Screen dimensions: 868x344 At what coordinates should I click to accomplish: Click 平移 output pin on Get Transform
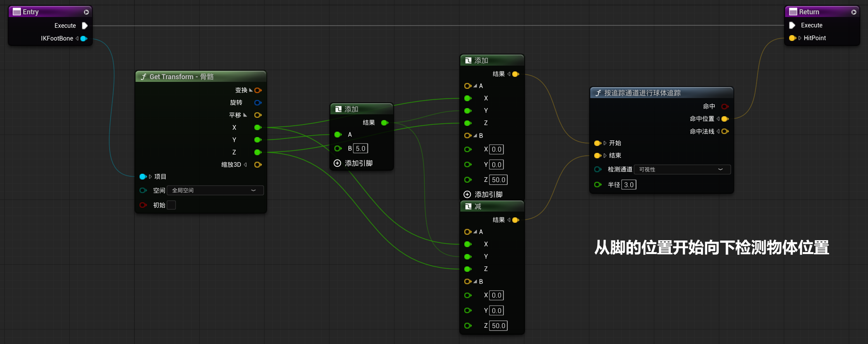[258, 115]
